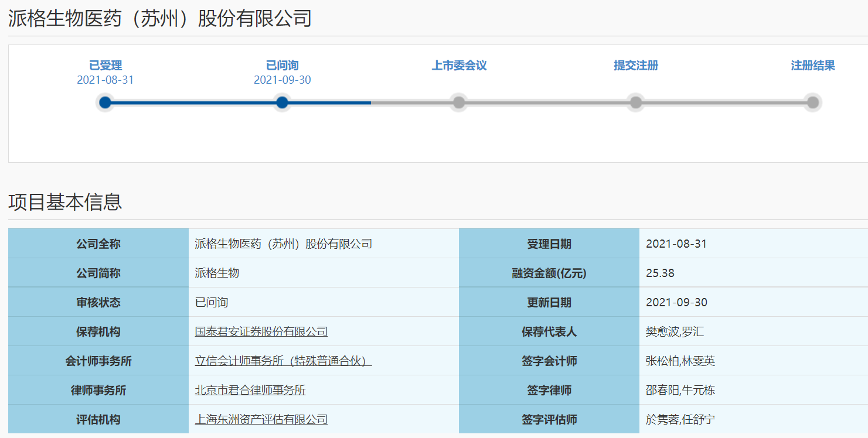Click the 2021-09-30 date under 已问询

[x=282, y=80]
